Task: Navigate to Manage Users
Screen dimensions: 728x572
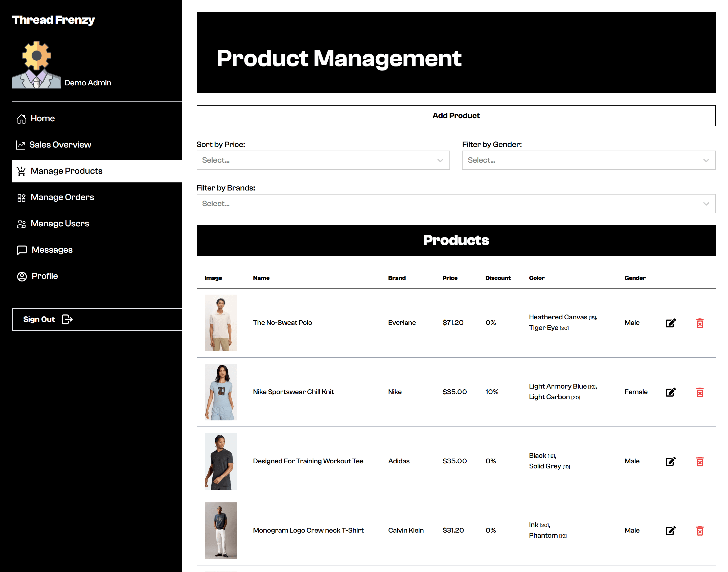Action: click(60, 223)
